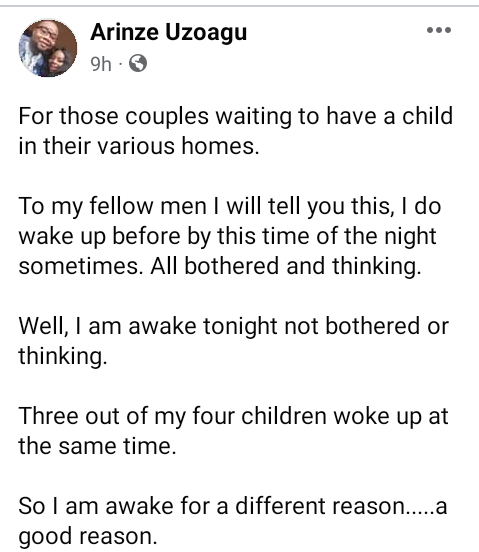
Task: Click the final line "good reason."
Action: (x=88, y=537)
